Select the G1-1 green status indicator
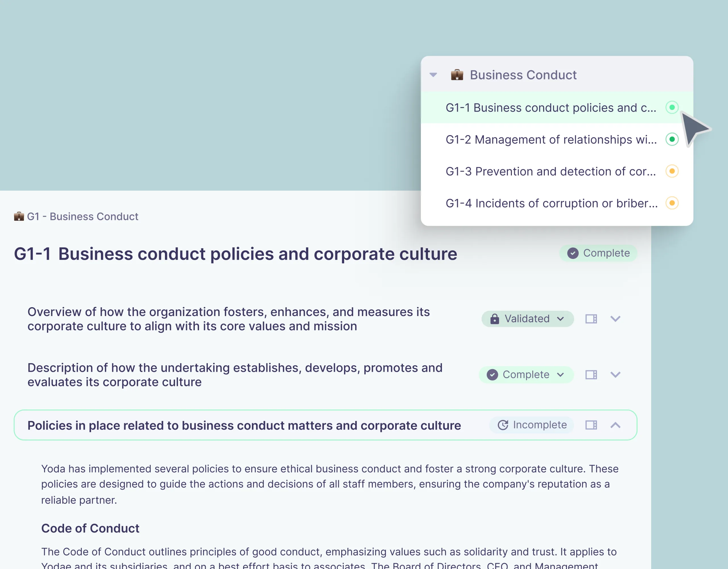728x569 pixels. (x=672, y=107)
